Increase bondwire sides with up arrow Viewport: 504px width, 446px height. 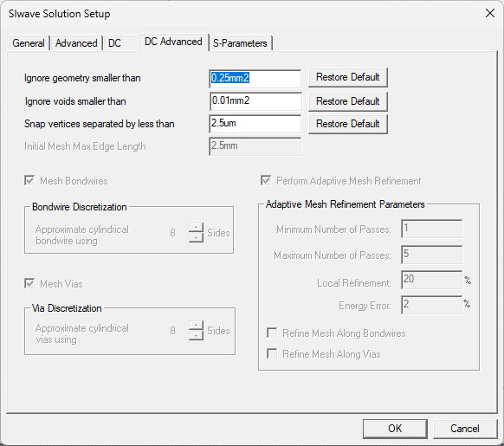click(x=196, y=228)
